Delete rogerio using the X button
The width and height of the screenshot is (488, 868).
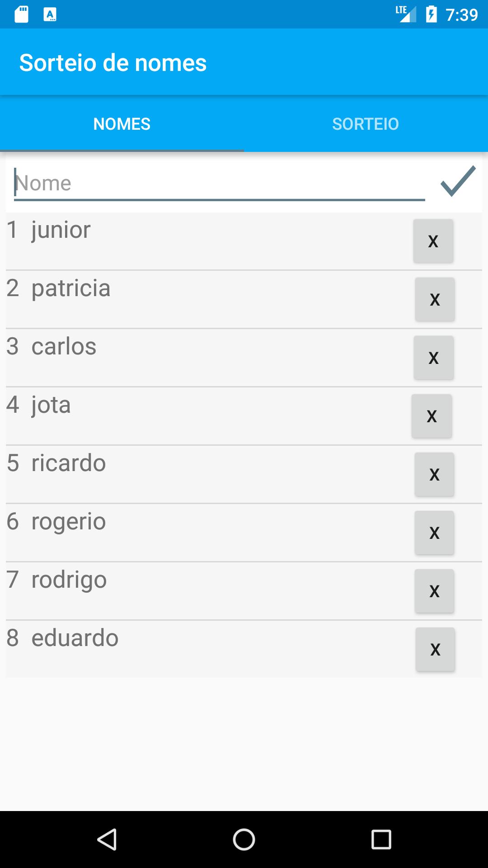click(x=434, y=533)
